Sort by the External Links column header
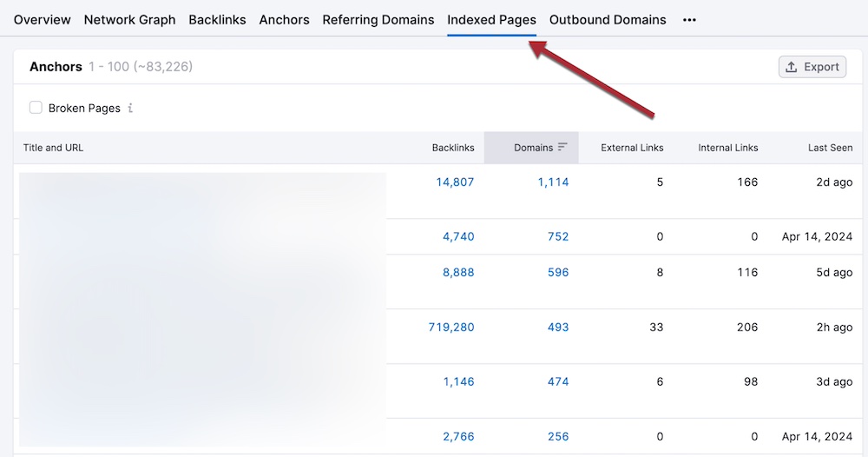Screen dimensions: 868x457 [x=632, y=148]
